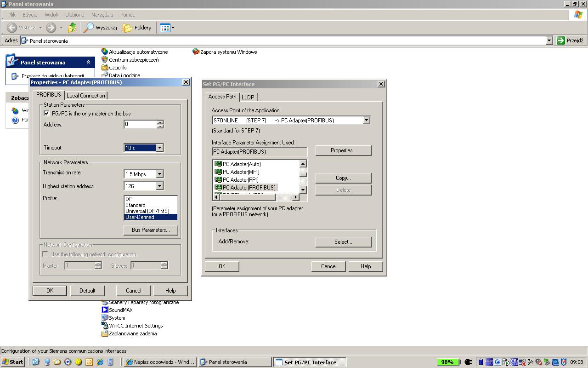
Task: Click the interface list scroll-down arrow
Action: point(303,190)
